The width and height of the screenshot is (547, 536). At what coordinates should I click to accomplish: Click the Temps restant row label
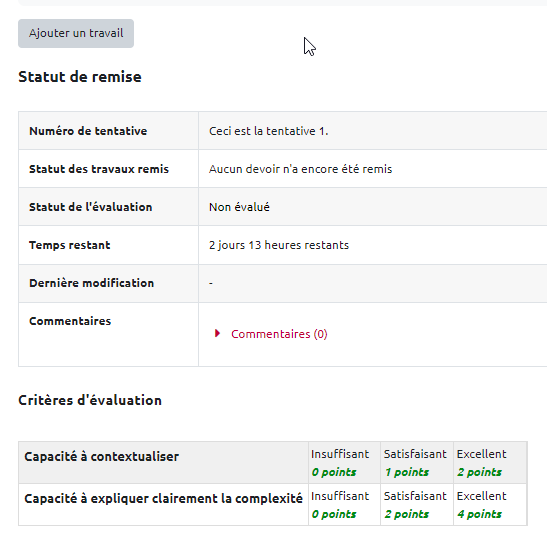(x=70, y=245)
